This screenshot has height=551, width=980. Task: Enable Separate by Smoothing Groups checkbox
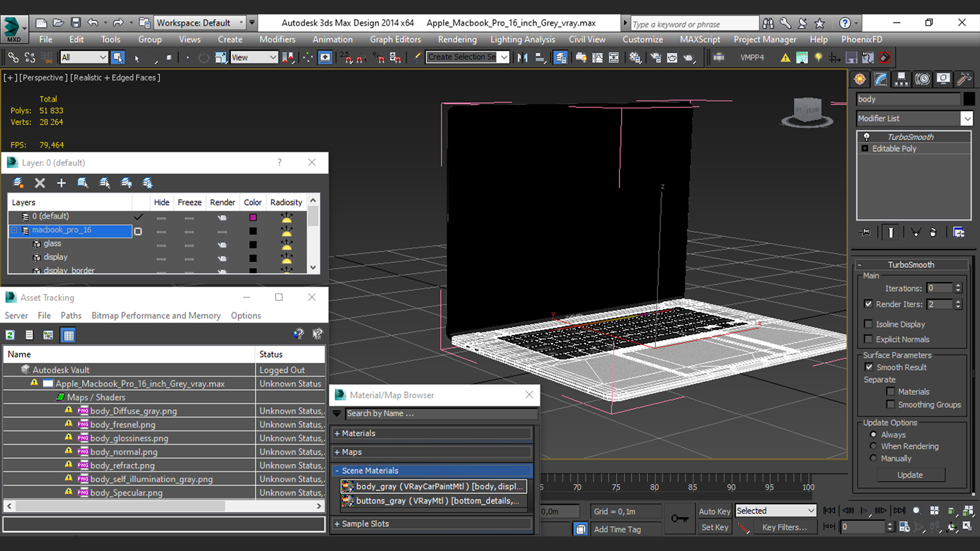coord(891,404)
